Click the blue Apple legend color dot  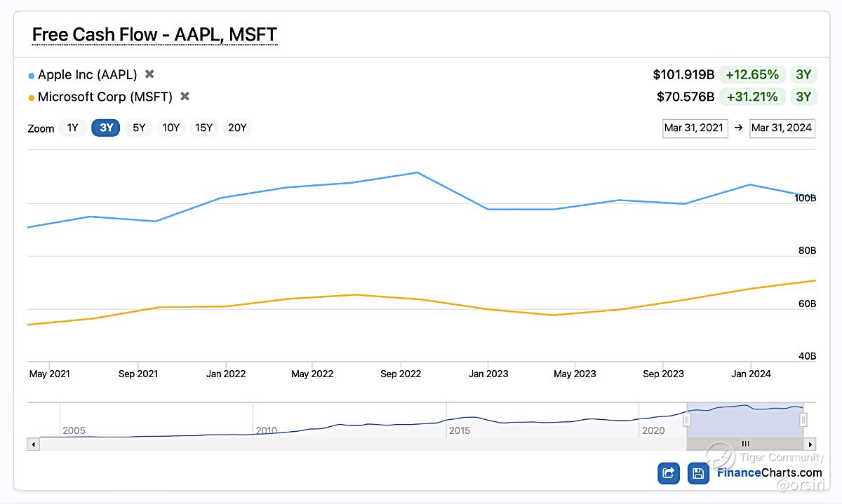(x=32, y=75)
